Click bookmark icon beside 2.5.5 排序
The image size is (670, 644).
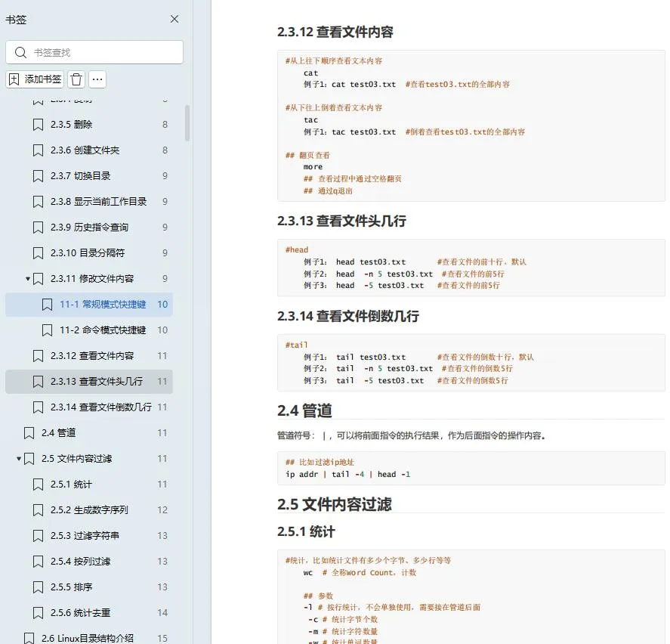(38, 587)
